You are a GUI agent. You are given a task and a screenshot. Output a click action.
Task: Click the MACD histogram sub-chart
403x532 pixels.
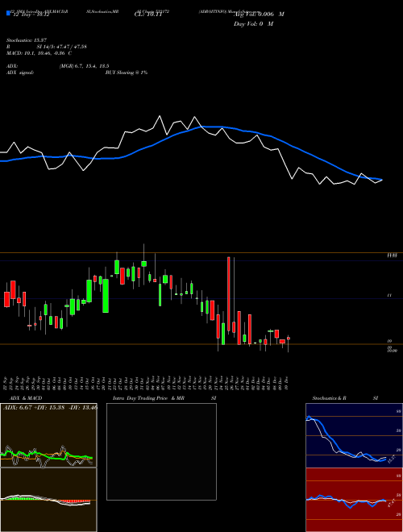click(48, 500)
